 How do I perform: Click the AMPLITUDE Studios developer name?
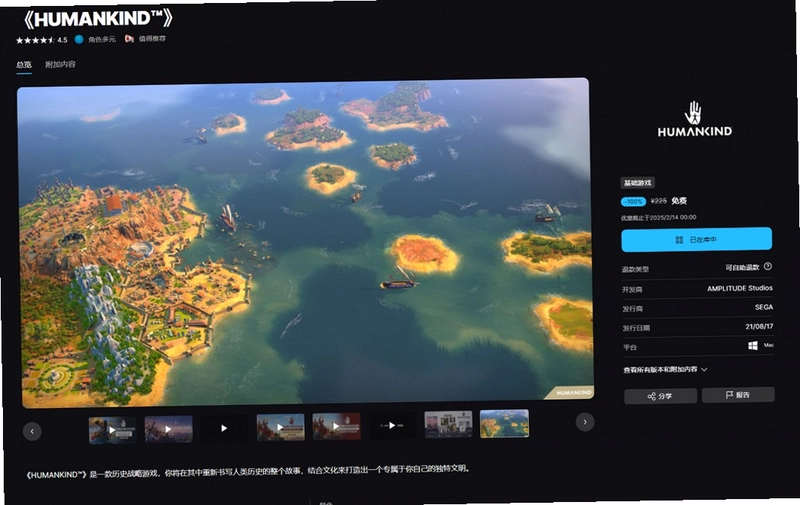740,288
